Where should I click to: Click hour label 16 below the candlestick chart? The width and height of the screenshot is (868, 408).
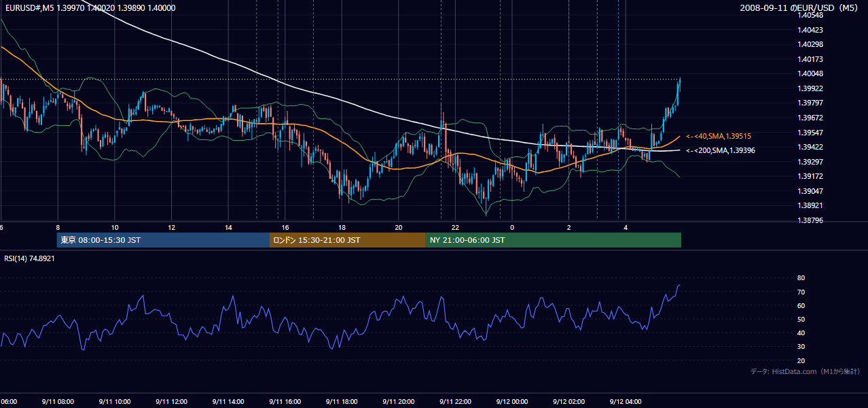coord(285,227)
